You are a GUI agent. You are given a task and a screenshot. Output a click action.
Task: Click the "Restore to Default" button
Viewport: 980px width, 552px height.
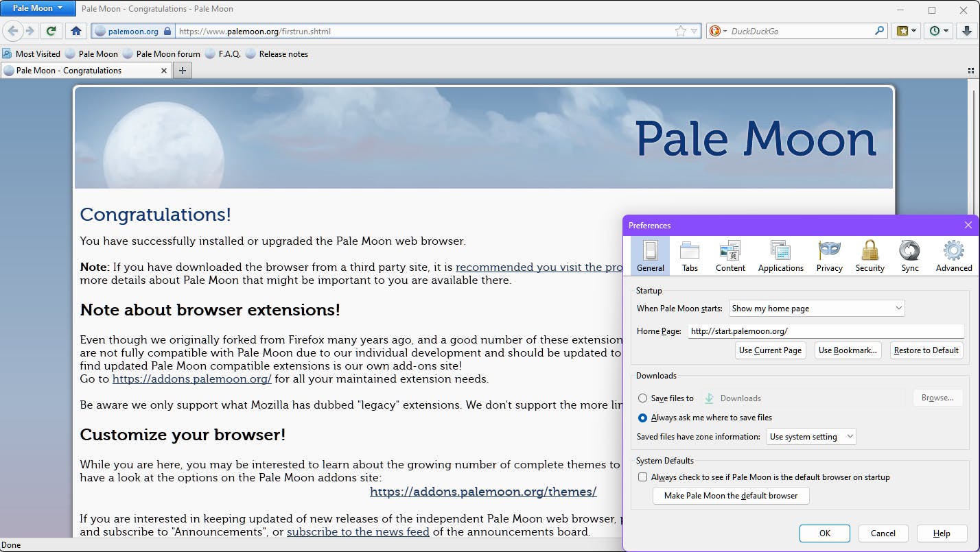point(926,350)
